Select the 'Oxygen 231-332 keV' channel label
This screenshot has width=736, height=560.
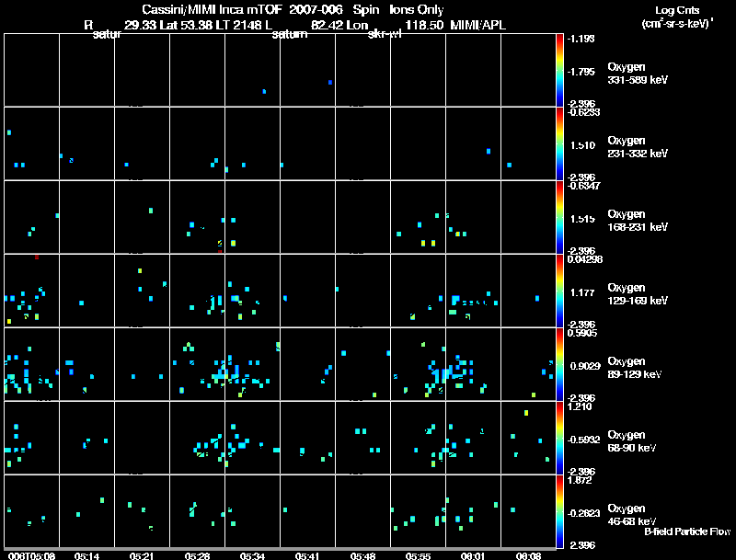[x=638, y=147]
